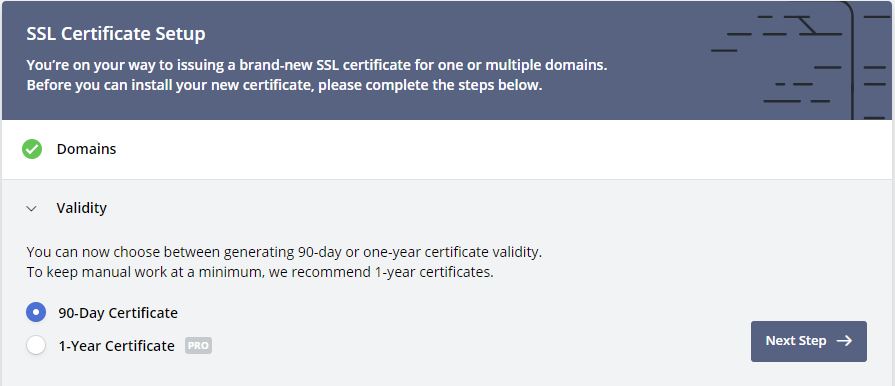Click the green checkmark beside Domains
The width and height of the screenshot is (895, 386).
click(32, 149)
